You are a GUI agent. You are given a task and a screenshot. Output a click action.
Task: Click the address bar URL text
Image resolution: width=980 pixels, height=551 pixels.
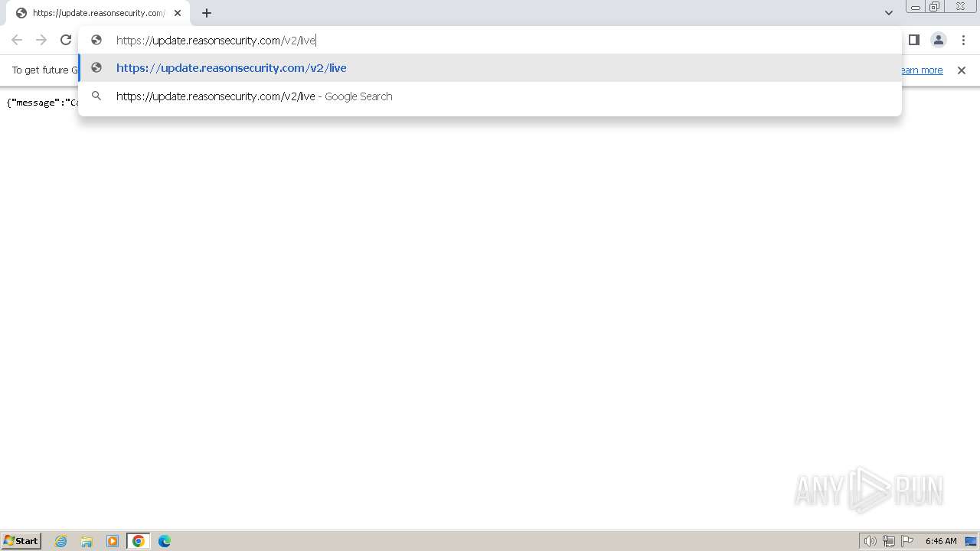[216, 40]
